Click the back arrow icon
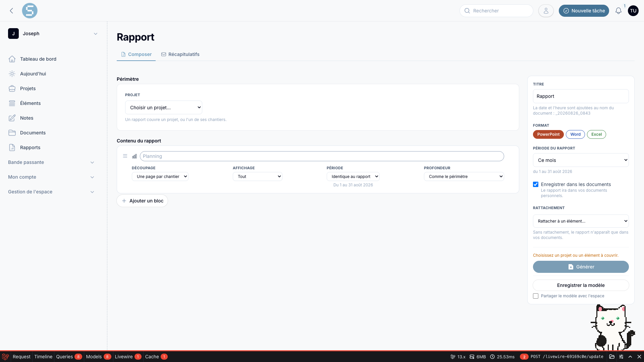The image size is (644, 362). 11,11
